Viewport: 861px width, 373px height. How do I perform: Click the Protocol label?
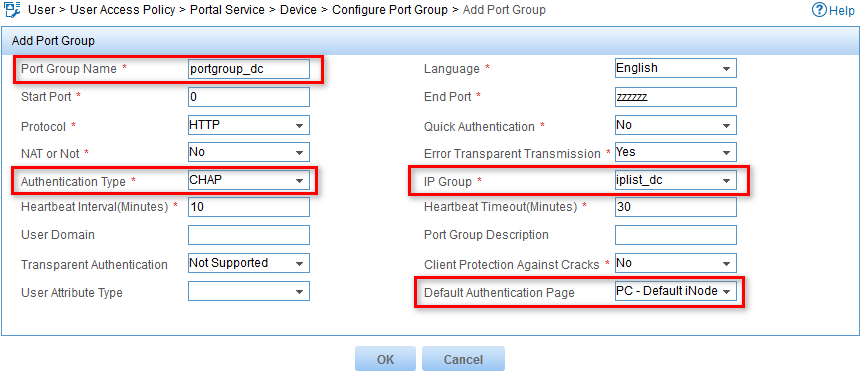43,127
